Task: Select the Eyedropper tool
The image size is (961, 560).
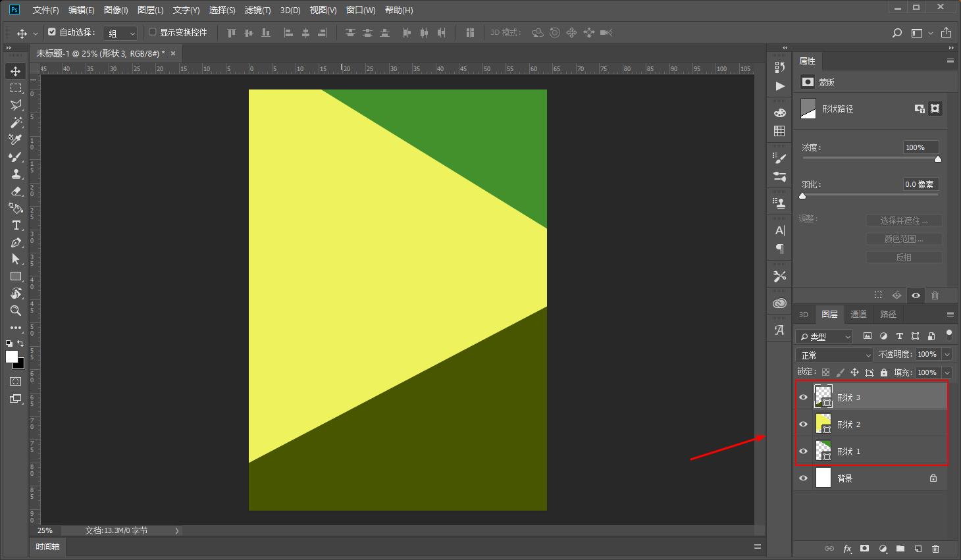Action: [x=16, y=140]
